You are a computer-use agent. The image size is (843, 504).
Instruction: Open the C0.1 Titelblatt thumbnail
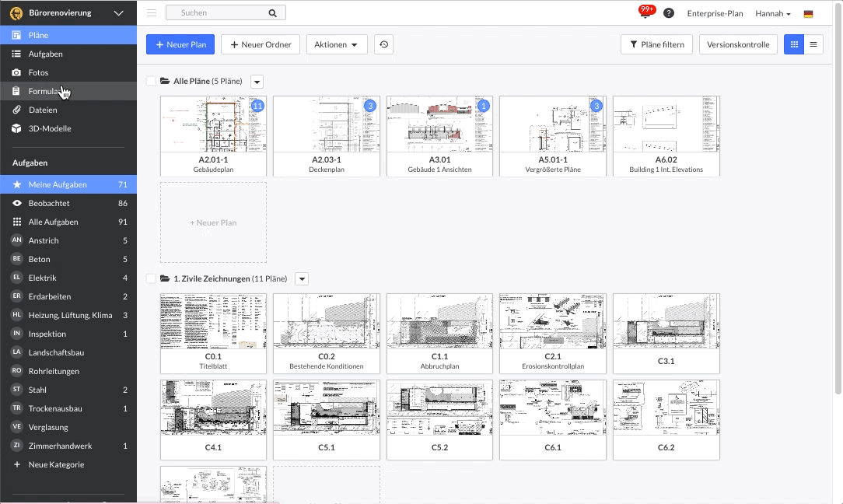click(213, 334)
